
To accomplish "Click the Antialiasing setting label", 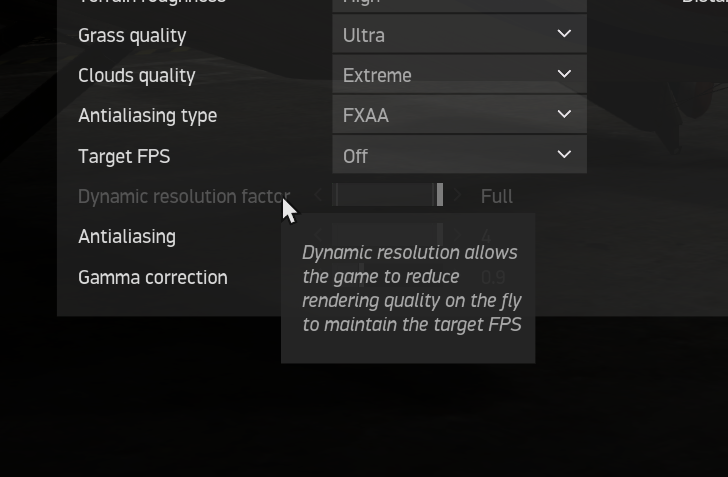I will click(x=127, y=237).
